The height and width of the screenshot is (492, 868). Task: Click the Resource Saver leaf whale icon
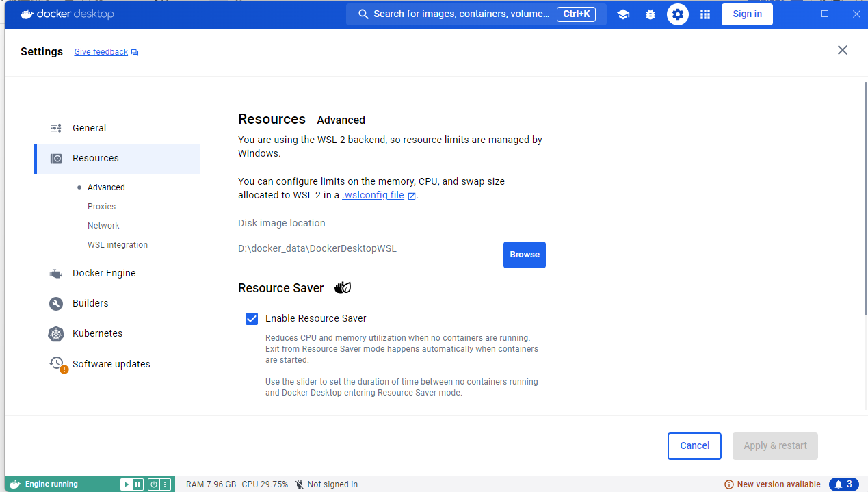(x=343, y=287)
